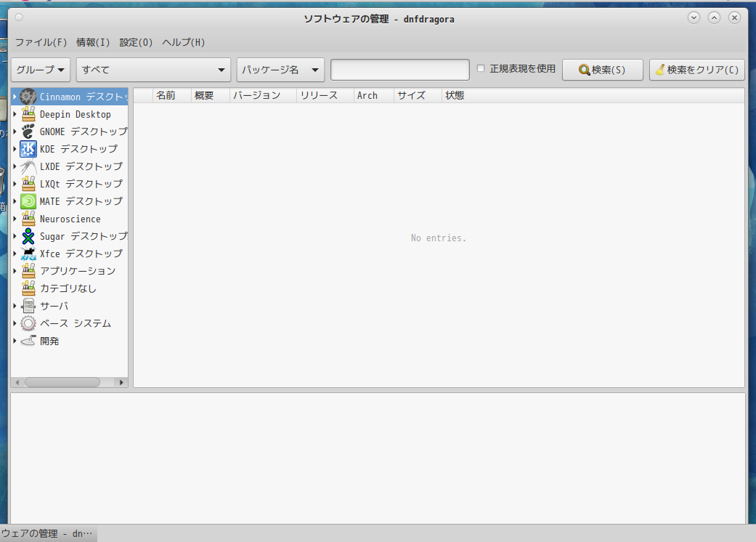Click the サーバ server icon

(x=28, y=306)
